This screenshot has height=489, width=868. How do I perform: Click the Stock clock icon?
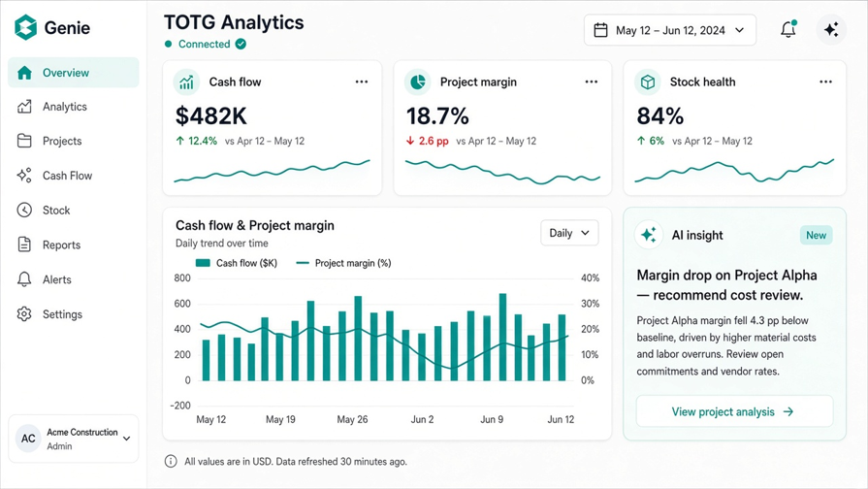pyautogui.click(x=24, y=210)
